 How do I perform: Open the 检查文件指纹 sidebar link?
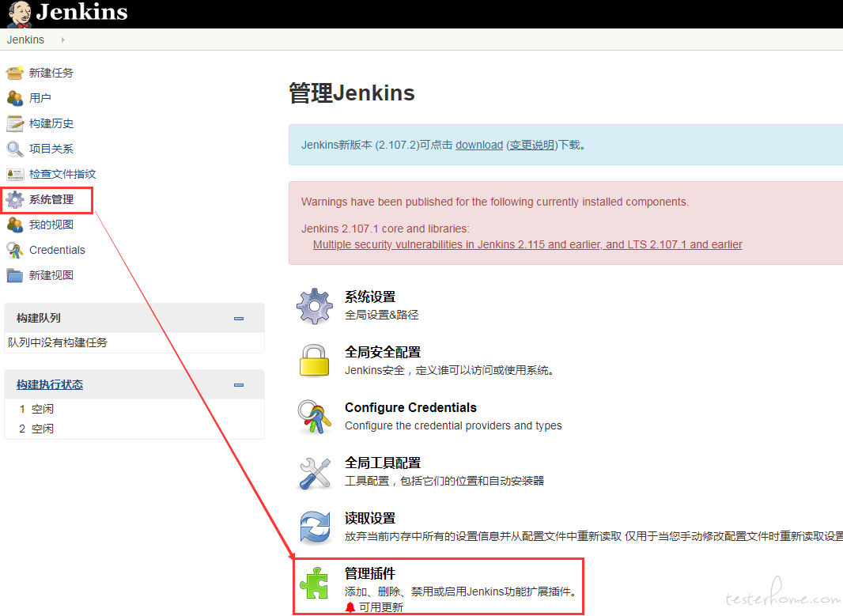(x=62, y=174)
